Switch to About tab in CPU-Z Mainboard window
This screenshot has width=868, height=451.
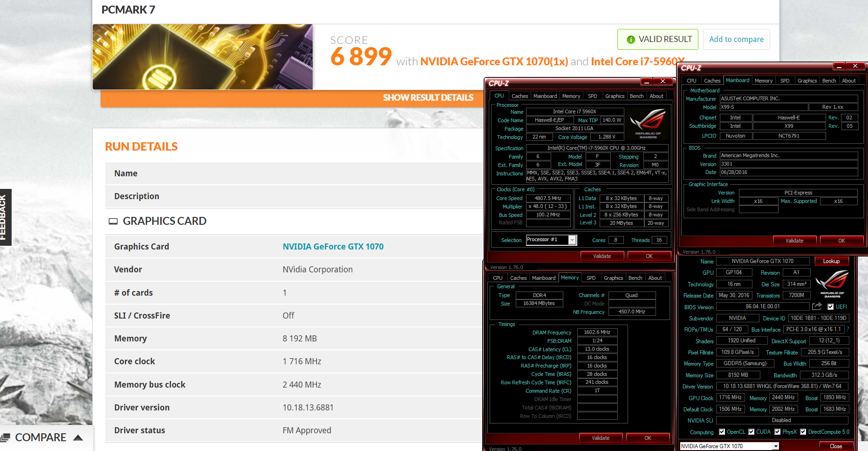(x=849, y=81)
